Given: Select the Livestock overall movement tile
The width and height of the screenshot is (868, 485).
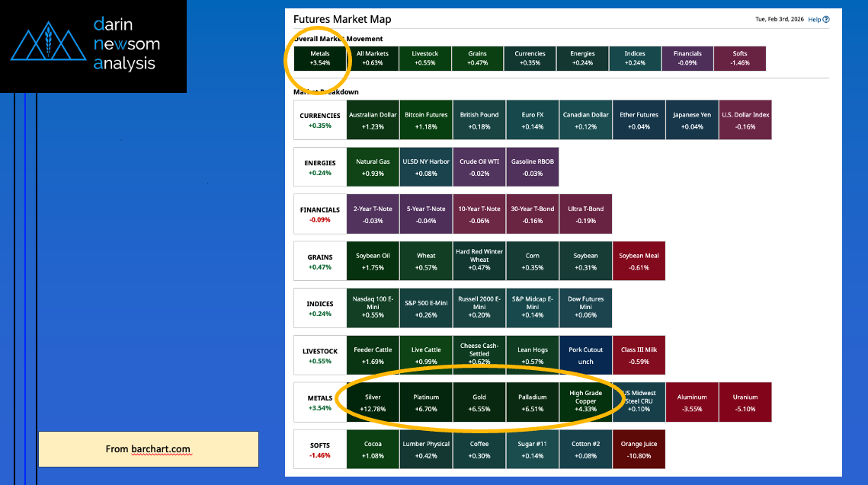Looking at the screenshot, I should pos(424,59).
